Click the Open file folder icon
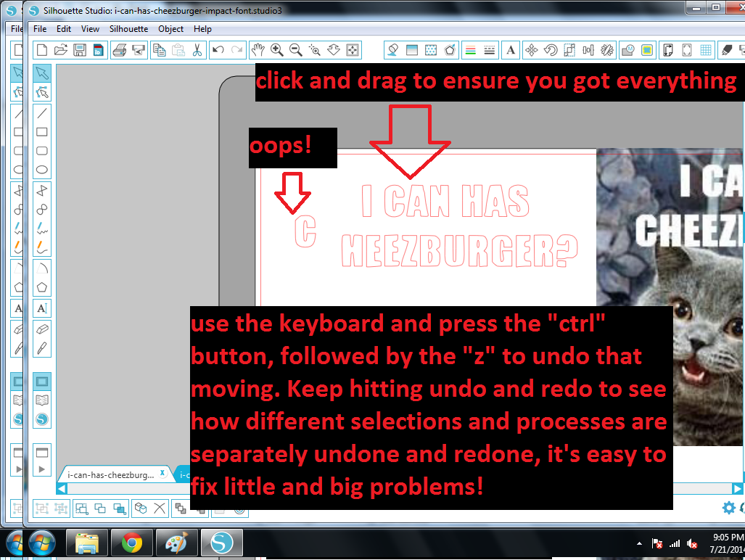Viewport: 745px width, 560px height. (x=61, y=50)
